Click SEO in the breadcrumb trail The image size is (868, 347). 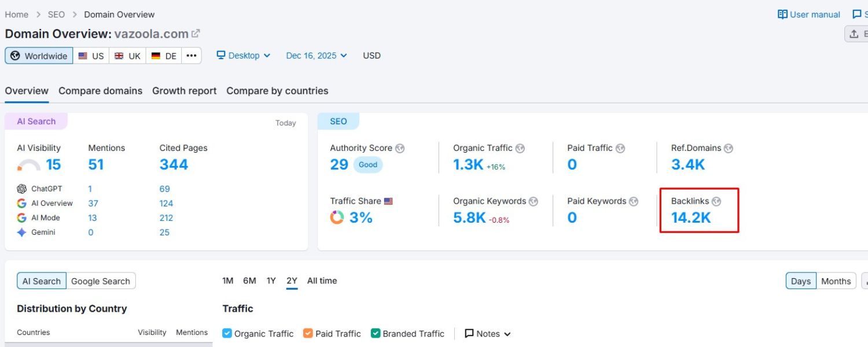pyautogui.click(x=56, y=14)
